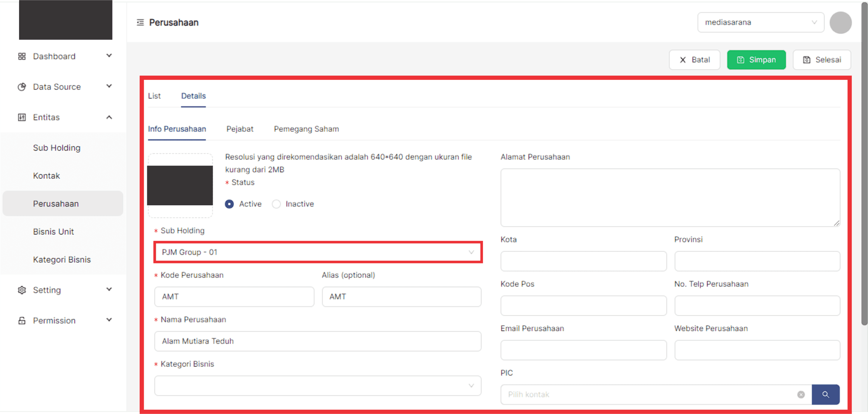Image resolution: width=868 pixels, height=414 pixels.
Task: Click the Setting gear icon
Action: 22,290
